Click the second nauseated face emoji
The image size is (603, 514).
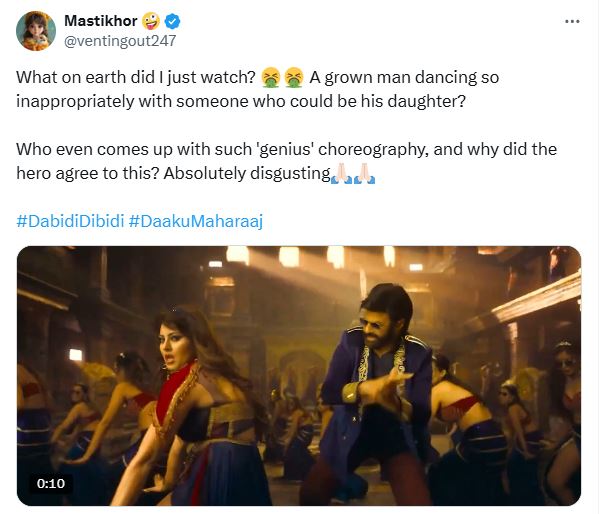coord(290,77)
